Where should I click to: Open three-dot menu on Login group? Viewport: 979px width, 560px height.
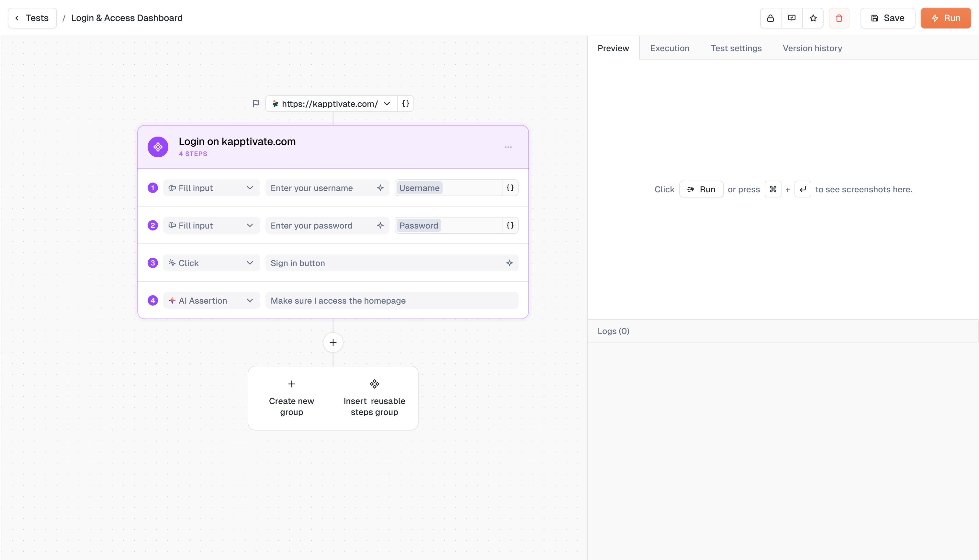(508, 147)
